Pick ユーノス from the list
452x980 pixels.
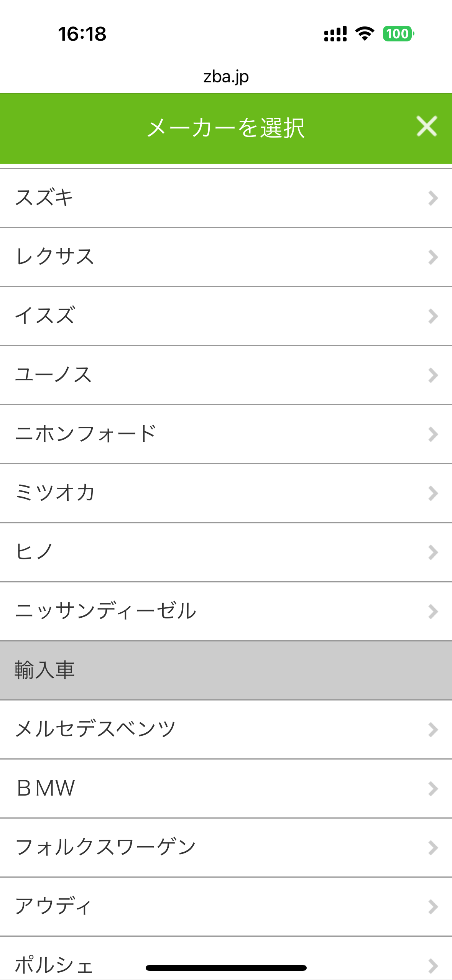click(226, 375)
